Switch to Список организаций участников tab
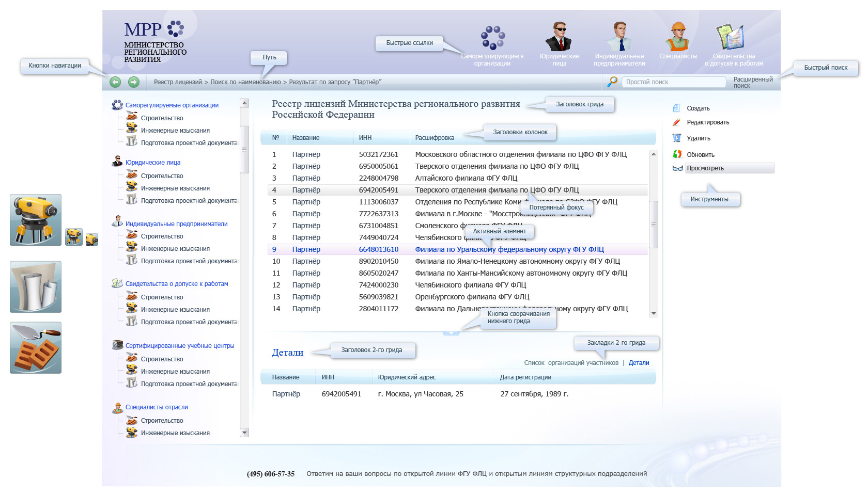 pos(571,363)
